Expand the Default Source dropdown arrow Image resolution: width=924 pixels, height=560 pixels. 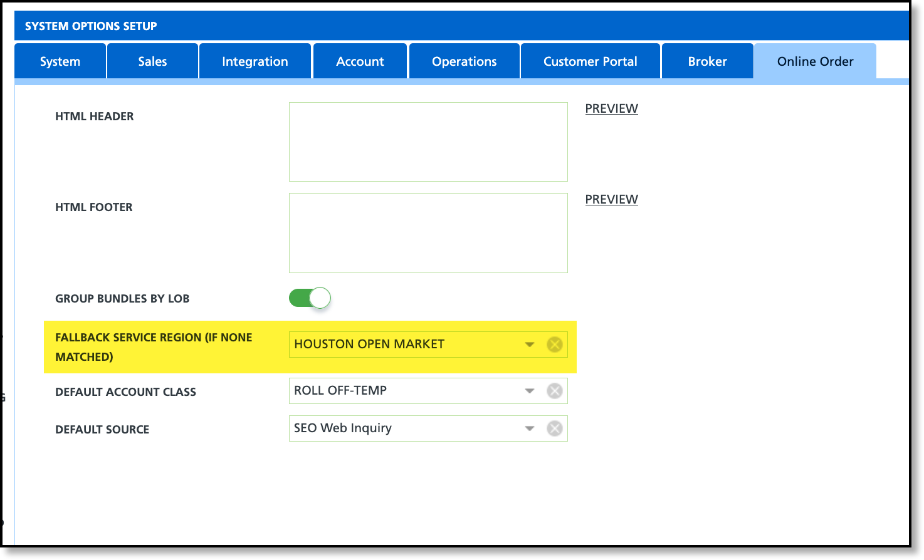pyautogui.click(x=530, y=428)
